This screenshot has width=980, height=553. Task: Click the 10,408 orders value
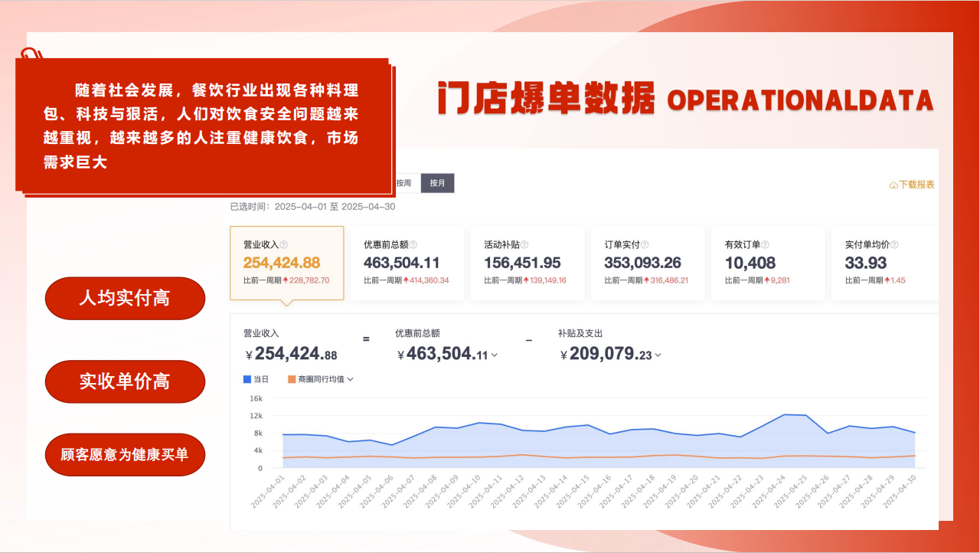(x=750, y=263)
